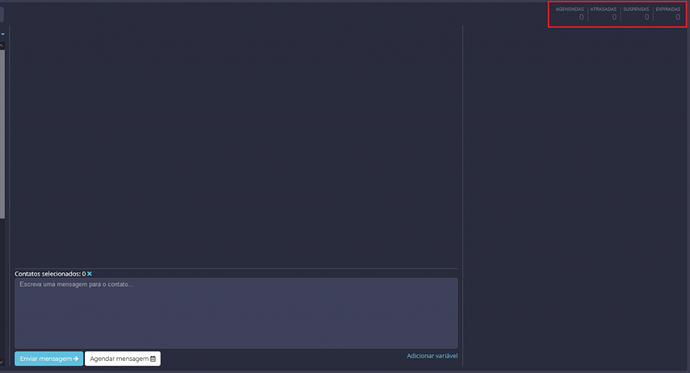The width and height of the screenshot is (690, 373).
Task: Click the calendar icon on Agendar mensagem
Action: point(153,358)
